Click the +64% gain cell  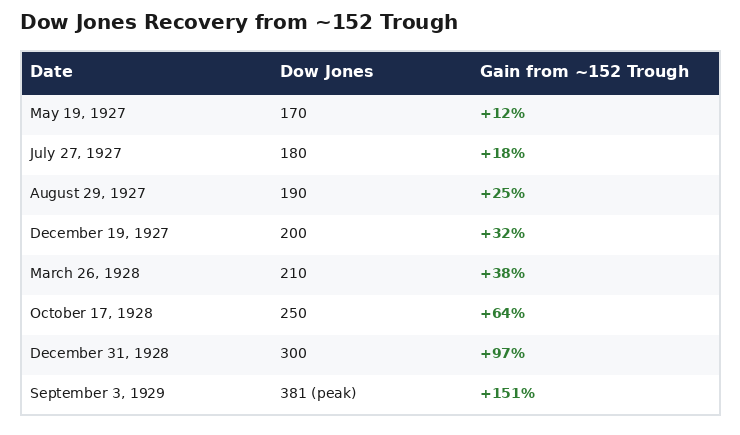[502, 314]
